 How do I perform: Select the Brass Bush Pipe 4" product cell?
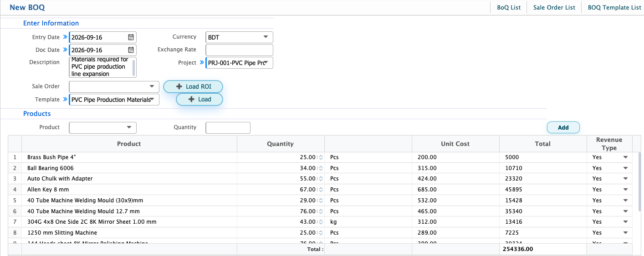(129, 157)
